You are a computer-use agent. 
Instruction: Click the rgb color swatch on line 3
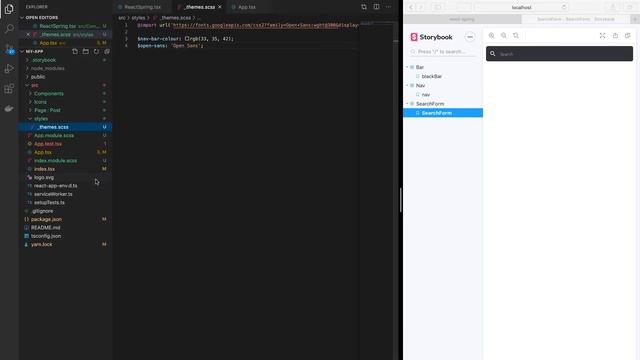pos(187,39)
